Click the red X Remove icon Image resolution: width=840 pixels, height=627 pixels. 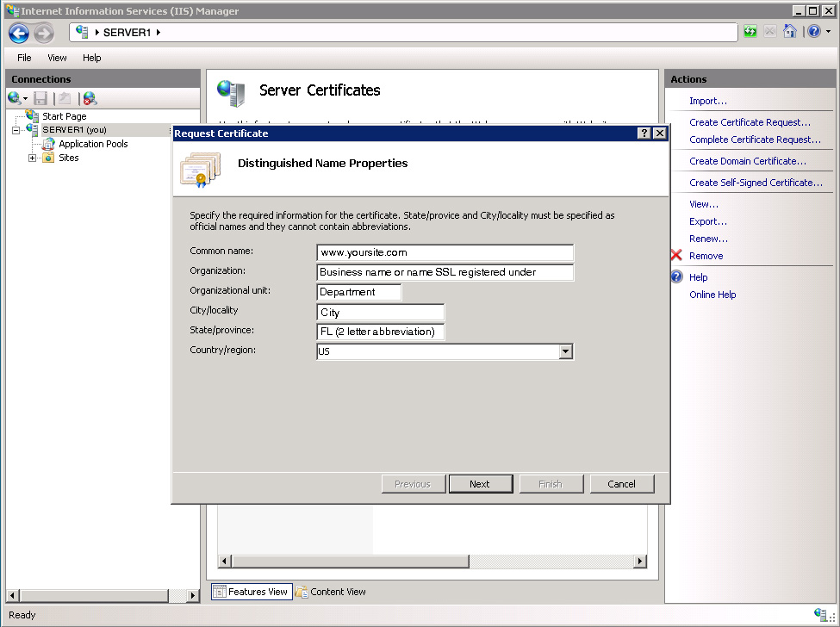pos(676,256)
